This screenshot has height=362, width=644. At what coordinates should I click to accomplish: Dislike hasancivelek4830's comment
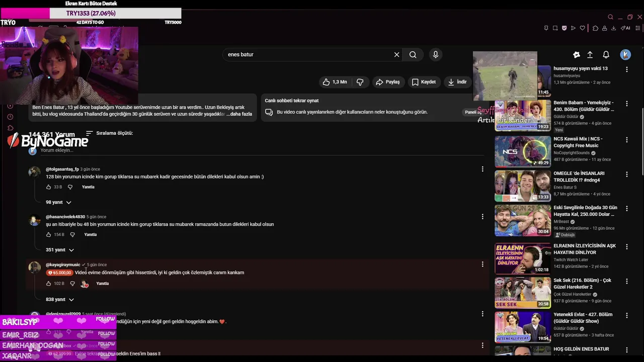click(72, 235)
